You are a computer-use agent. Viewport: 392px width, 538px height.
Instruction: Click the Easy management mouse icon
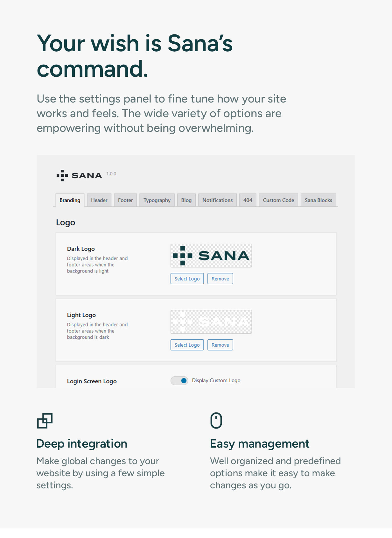pos(216,421)
